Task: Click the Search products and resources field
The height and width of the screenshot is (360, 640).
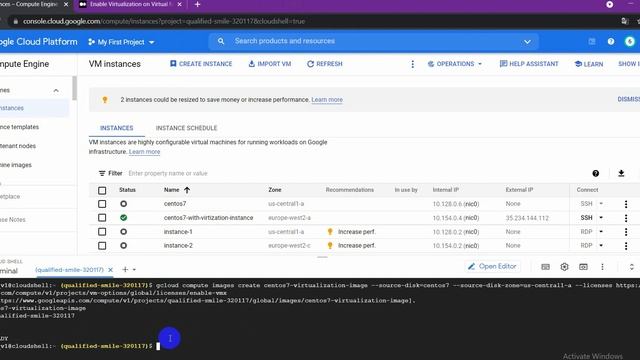Action: [373, 41]
